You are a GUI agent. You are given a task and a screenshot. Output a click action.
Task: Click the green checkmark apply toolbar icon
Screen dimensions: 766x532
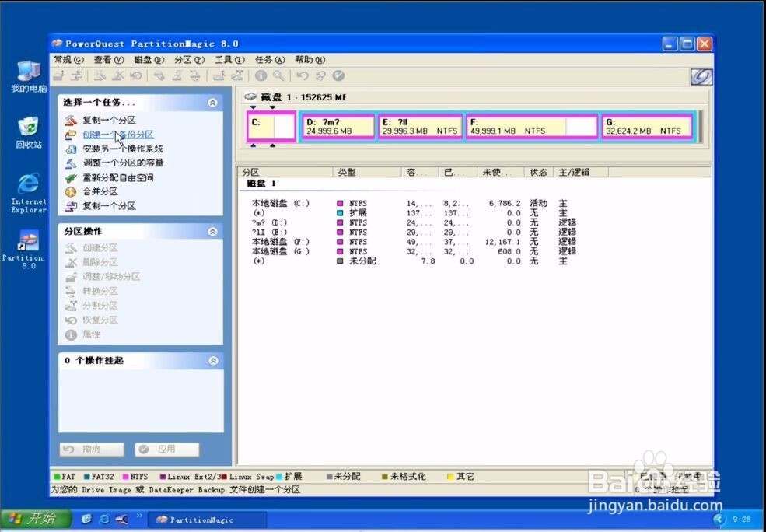pyautogui.click(x=338, y=75)
